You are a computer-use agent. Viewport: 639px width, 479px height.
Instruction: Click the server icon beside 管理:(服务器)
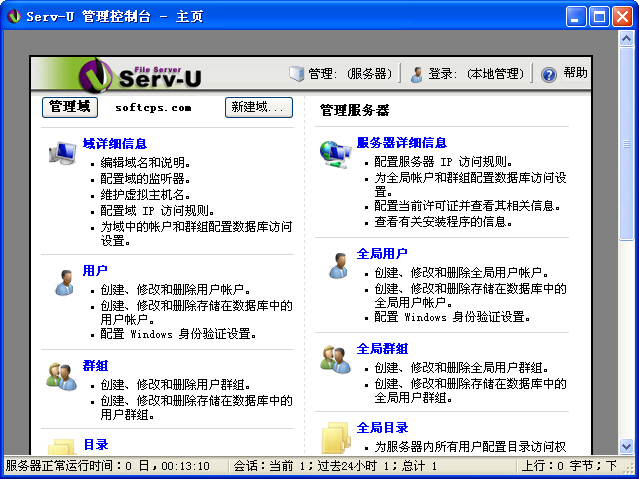click(297, 74)
